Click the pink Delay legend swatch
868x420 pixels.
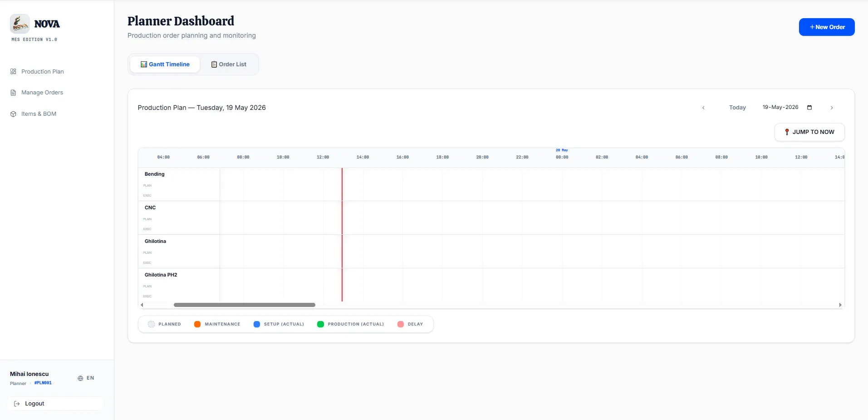pyautogui.click(x=401, y=324)
